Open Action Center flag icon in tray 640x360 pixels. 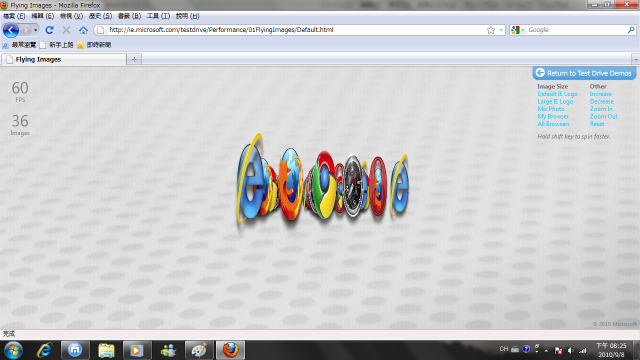tap(559, 351)
